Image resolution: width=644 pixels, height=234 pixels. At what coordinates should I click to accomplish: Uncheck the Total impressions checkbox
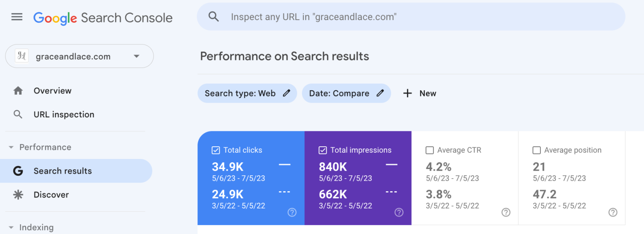[x=323, y=150]
